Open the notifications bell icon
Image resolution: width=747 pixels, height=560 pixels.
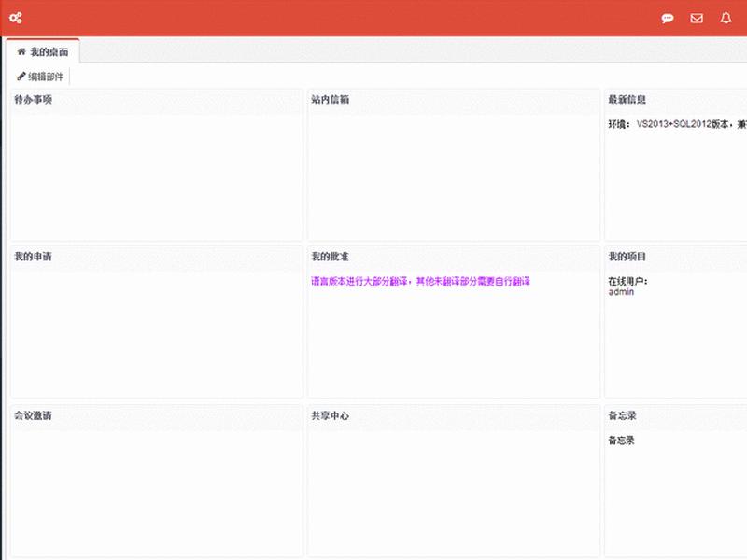pos(726,18)
